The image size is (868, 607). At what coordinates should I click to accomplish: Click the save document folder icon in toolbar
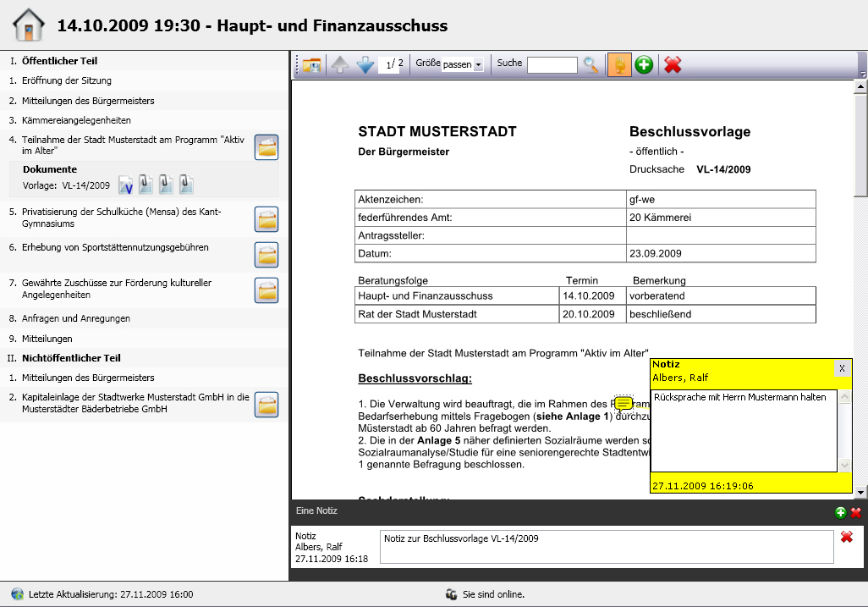311,65
